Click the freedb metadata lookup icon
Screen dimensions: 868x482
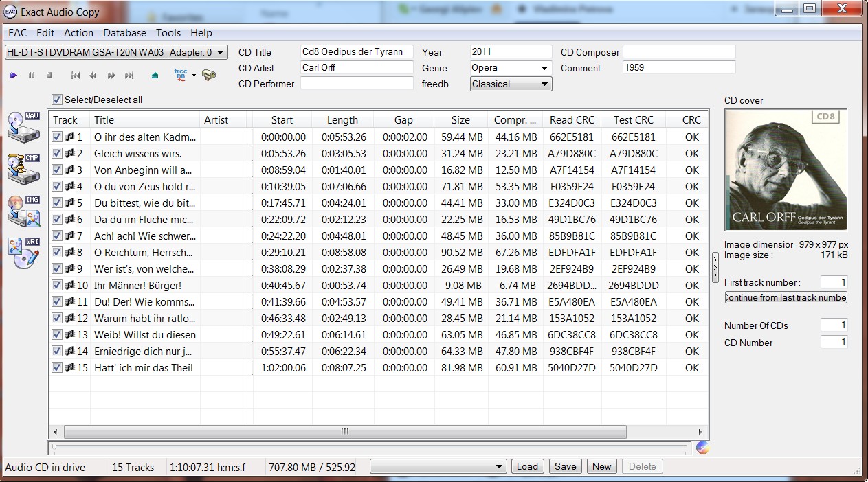tap(181, 75)
